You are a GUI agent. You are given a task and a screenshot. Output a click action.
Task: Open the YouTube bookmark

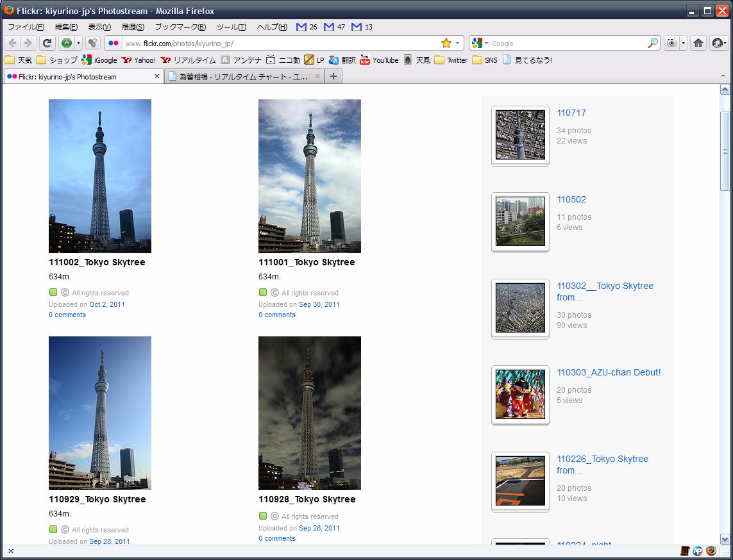tap(379, 60)
